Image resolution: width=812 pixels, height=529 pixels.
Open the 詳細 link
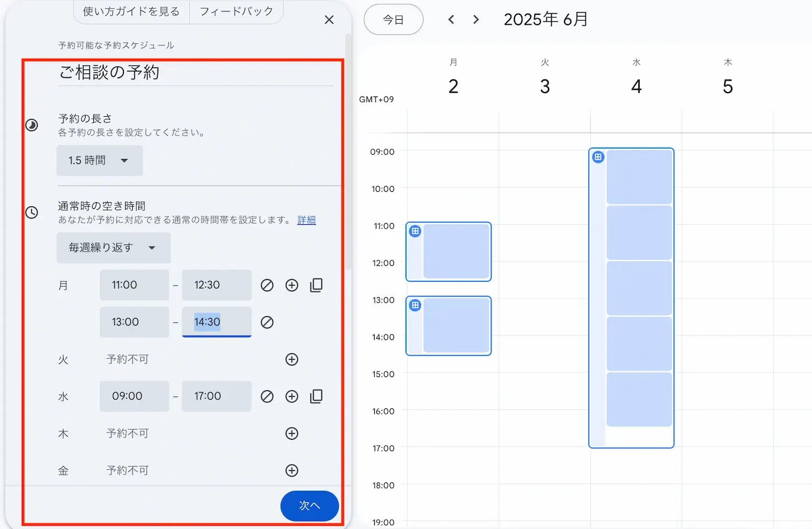(306, 220)
